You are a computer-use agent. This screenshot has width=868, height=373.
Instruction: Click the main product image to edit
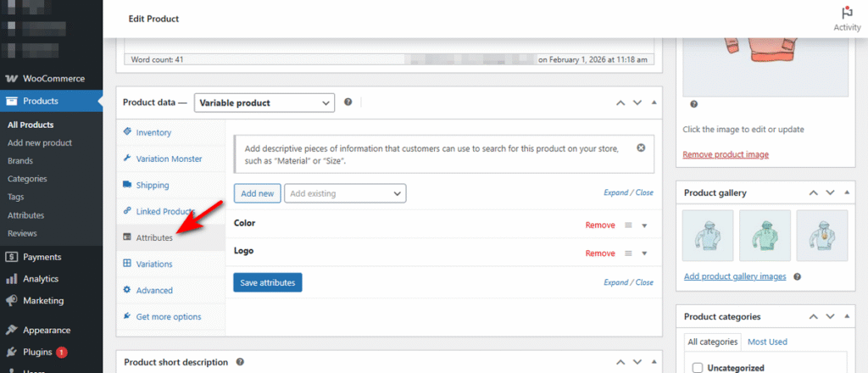tap(765, 66)
